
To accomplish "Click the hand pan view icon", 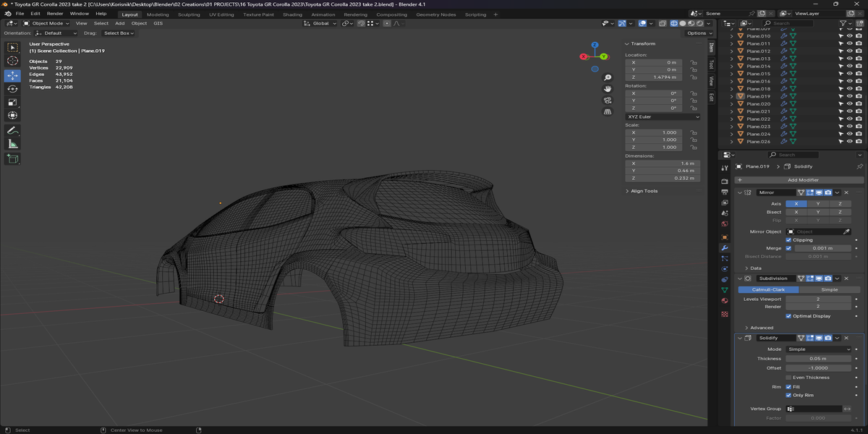I will (608, 89).
